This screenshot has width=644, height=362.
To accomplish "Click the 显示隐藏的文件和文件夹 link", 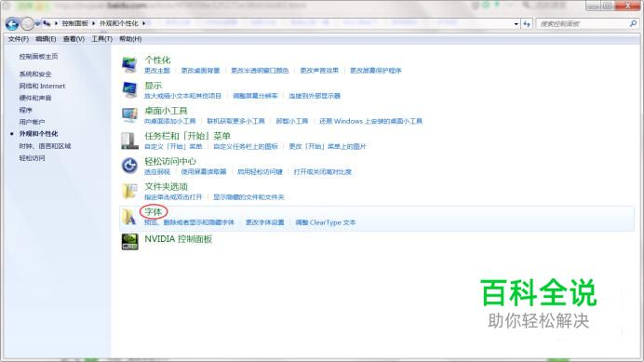I will (248, 197).
